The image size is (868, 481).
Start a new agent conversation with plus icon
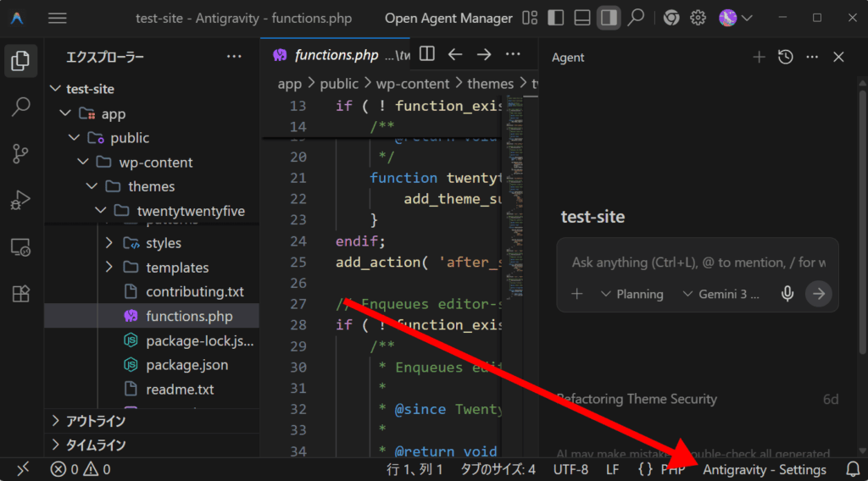[759, 57]
